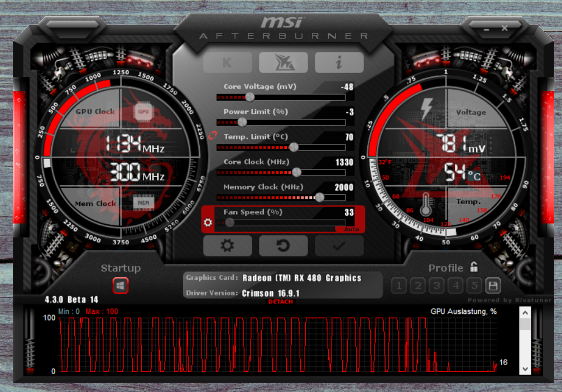This screenshot has width=562, height=392.
Task: Toggle the fan speed Auto button
Action: click(x=351, y=229)
